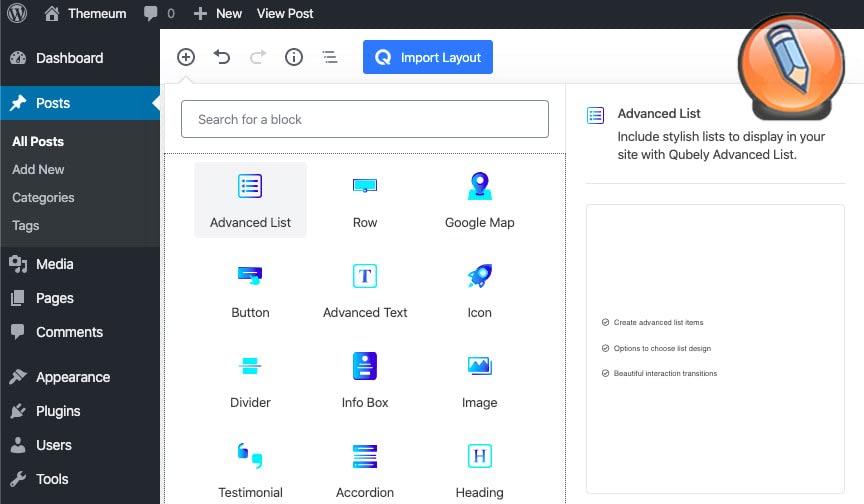Open Dashboard in the sidebar
Viewport: 864px width, 504px height.
coord(80,58)
